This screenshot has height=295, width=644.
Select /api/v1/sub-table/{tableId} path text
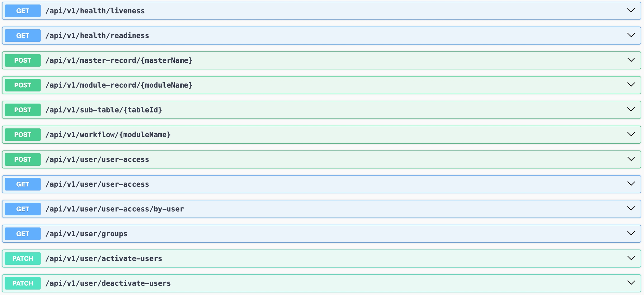pos(104,110)
